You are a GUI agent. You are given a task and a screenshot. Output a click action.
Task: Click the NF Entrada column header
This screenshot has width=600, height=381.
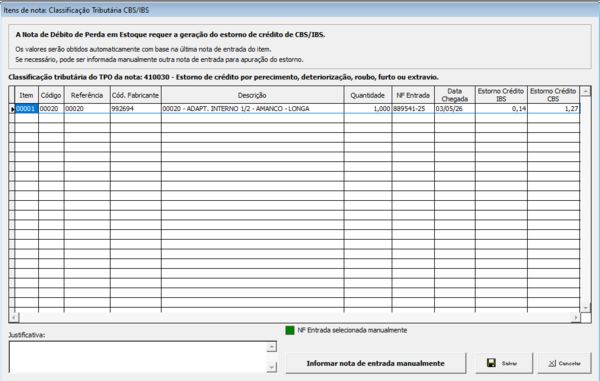(413, 95)
